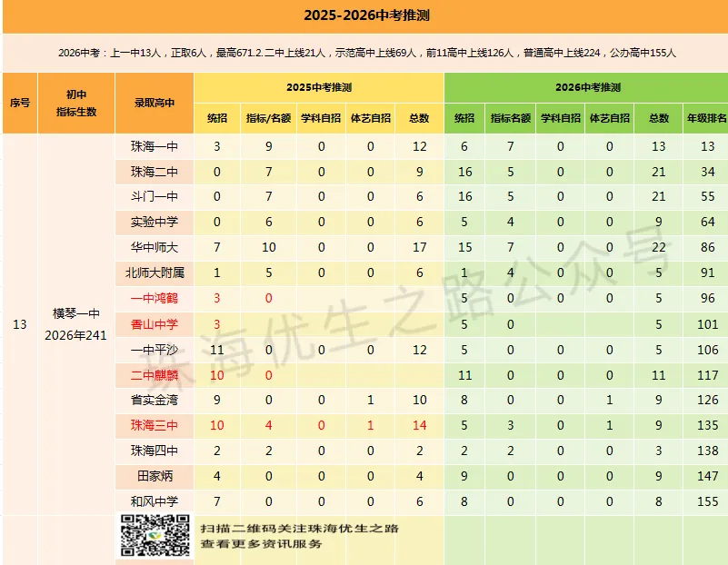Viewport: 728px width, 565px height.
Task: Click the yellow '2025中考推测' group header
Action: [x=319, y=87]
